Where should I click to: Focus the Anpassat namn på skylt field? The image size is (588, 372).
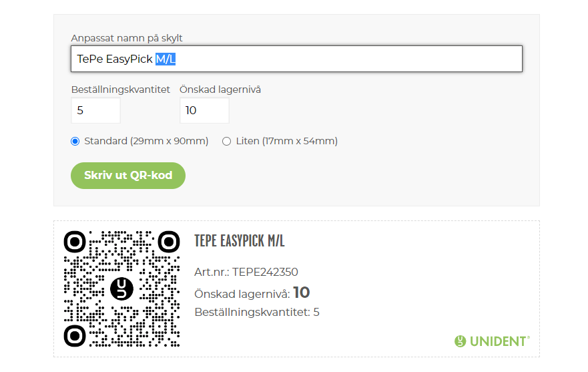(296, 59)
